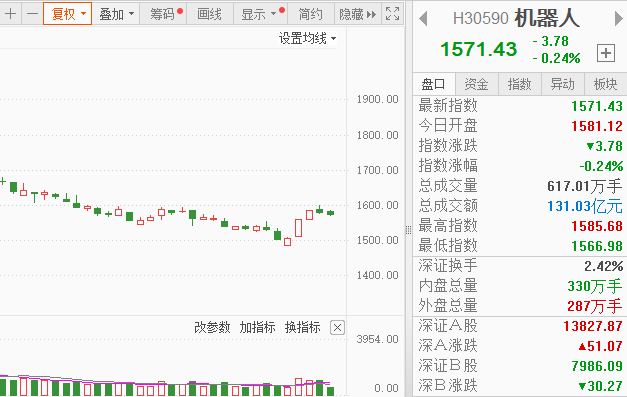Click the panel splitter handle

[x=408, y=230]
